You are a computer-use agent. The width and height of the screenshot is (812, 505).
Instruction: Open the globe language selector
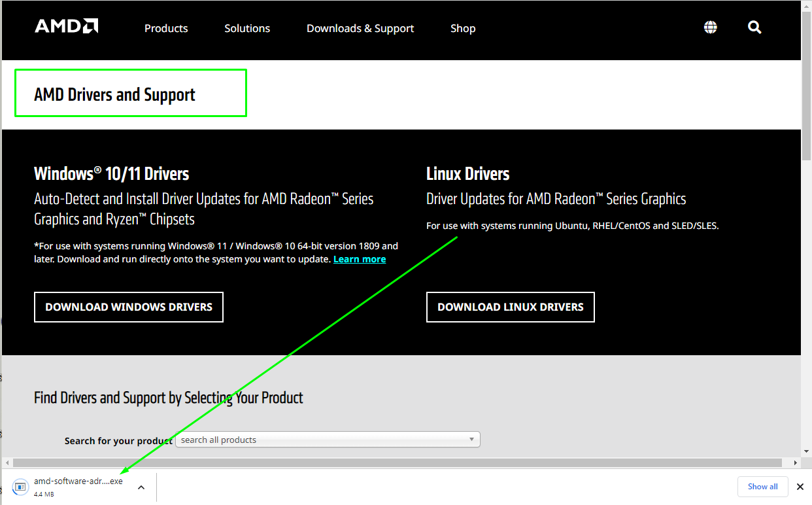click(x=711, y=27)
